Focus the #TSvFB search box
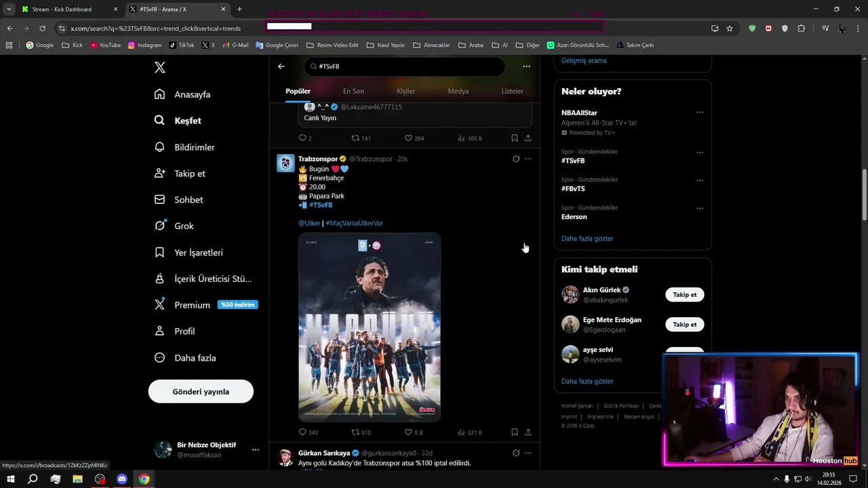 tap(404, 66)
